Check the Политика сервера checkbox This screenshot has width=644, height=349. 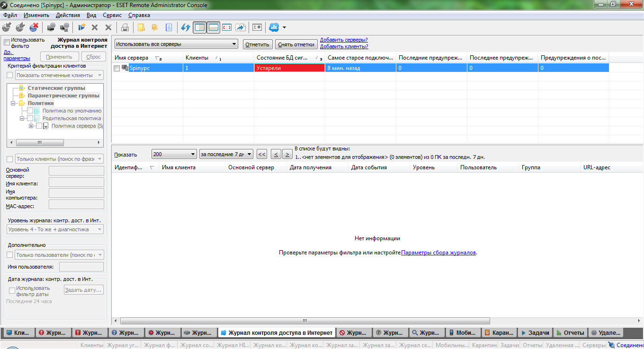click(39, 126)
